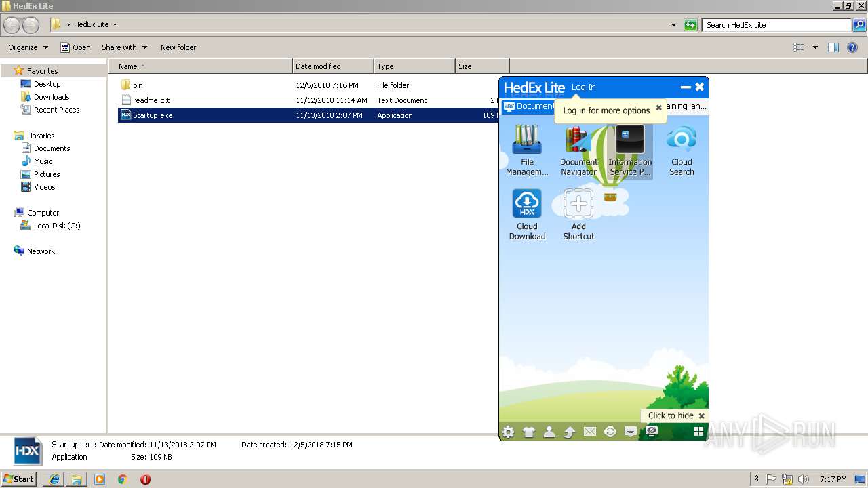Click the user profile icon in HedEx toolbar
The width and height of the screenshot is (868, 488).
(x=549, y=432)
